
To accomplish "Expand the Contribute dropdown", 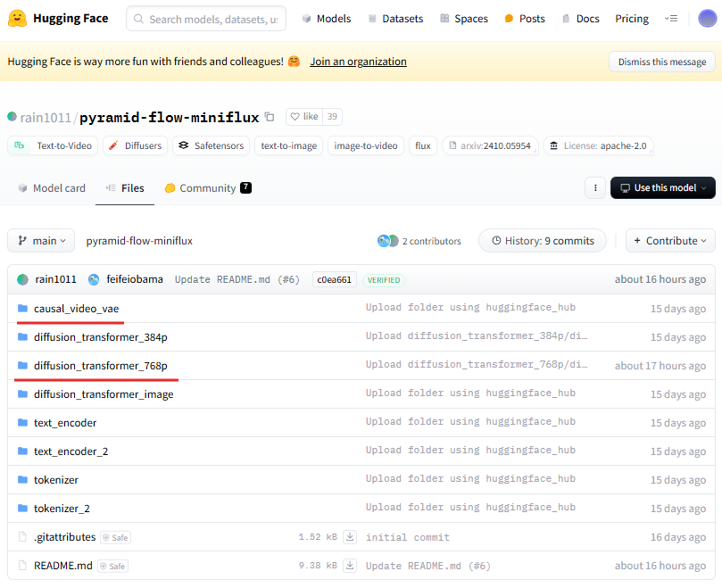I will [x=670, y=241].
